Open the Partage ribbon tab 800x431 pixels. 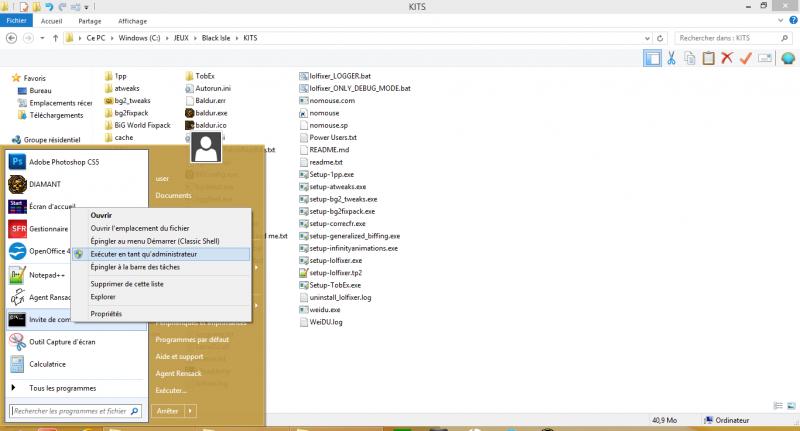[x=90, y=21]
